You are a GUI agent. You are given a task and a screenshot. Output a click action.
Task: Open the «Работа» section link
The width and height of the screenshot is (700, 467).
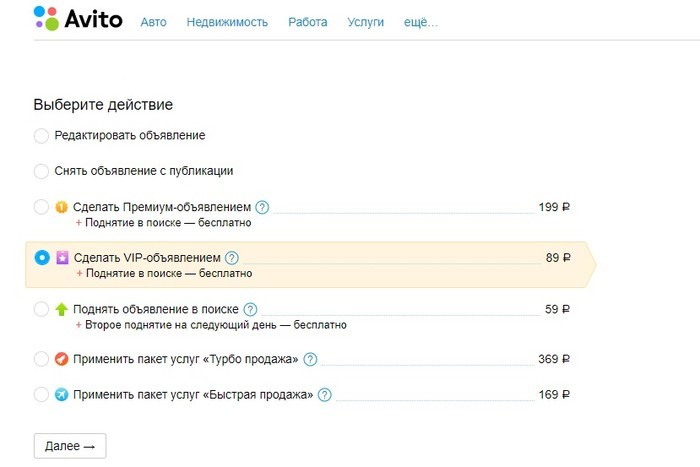pyautogui.click(x=308, y=22)
